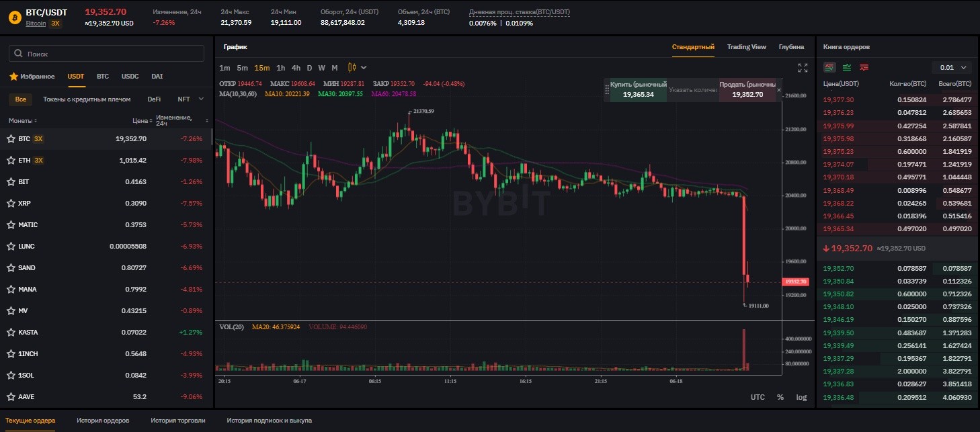Click the fullscreen chart expand icon
Viewport: 980px width, 432px height.
(803, 68)
